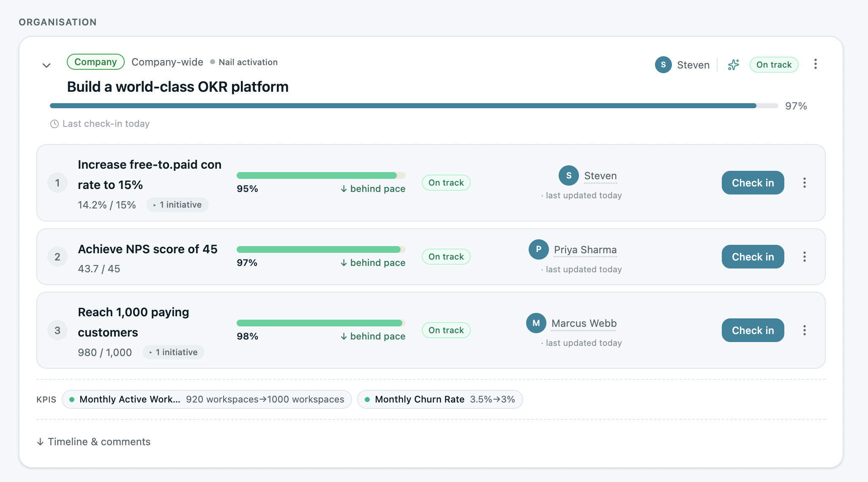Click Priya Sharma's avatar circle

539,249
